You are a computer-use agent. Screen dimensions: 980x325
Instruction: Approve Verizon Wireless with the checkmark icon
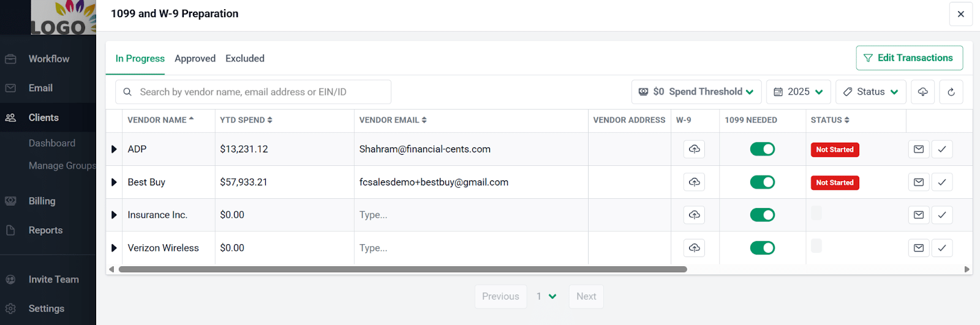[x=942, y=248]
